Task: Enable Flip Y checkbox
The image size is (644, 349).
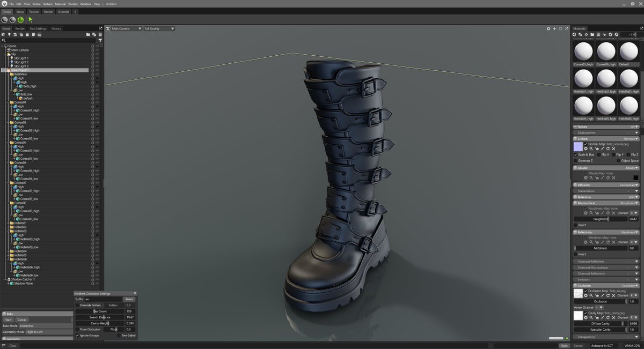Action: (613, 154)
